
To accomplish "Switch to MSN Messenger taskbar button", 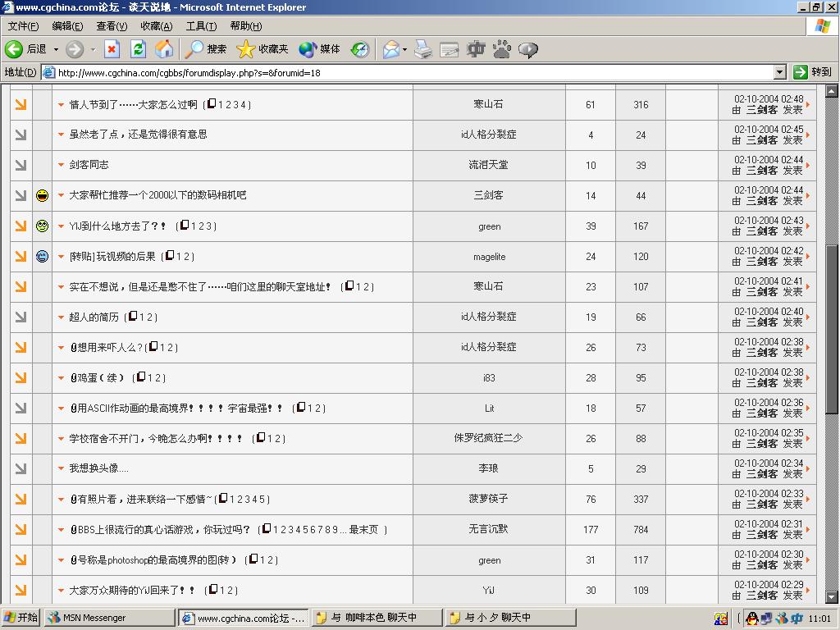I will coord(110,618).
